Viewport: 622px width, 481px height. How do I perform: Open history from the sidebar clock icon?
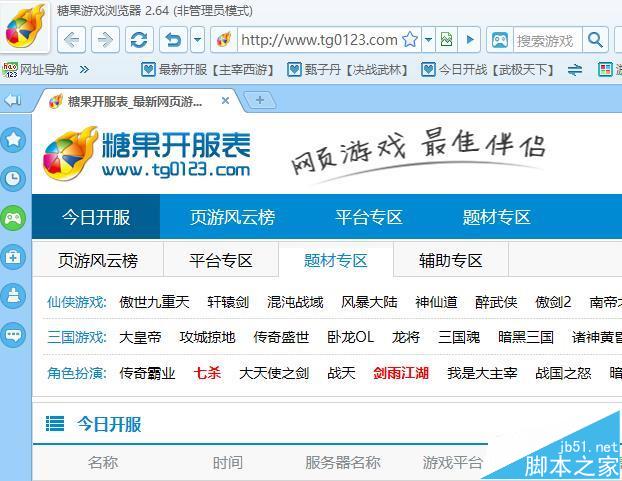pyautogui.click(x=13, y=178)
